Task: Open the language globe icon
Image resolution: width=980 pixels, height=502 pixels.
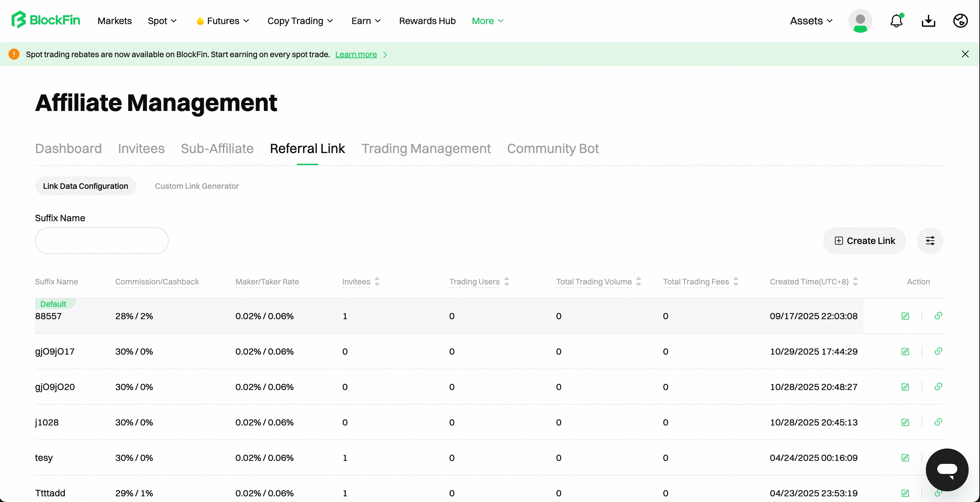Action: tap(960, 20)
